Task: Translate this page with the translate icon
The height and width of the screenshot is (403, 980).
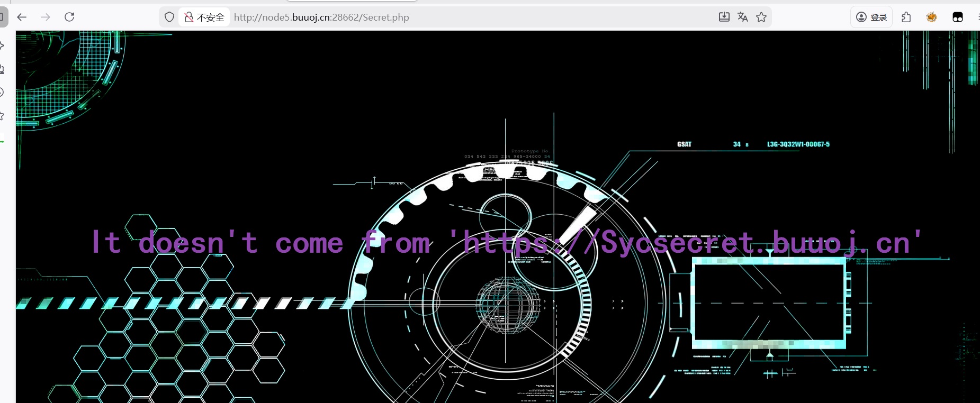Action: point(742,17)
